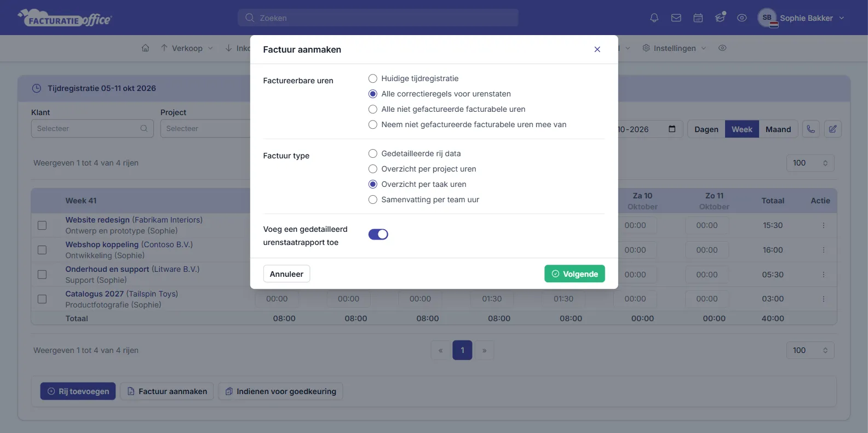
Task: Click the graduation cap icon
Action: click(720, 18)
